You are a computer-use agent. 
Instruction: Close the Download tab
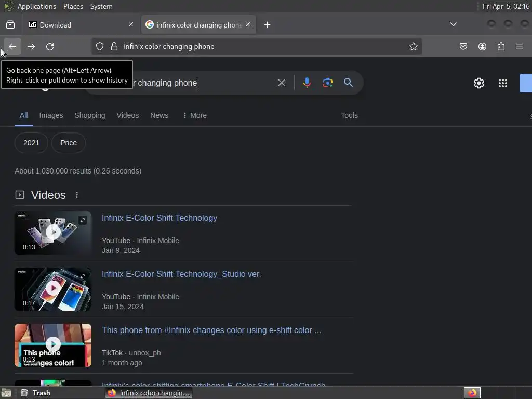click(x=131, y=24)
